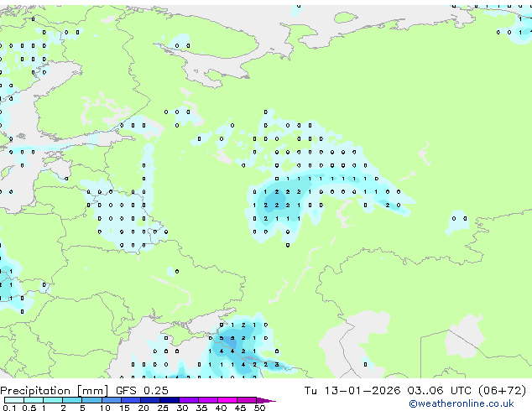Click the legend label '10'

(x=105, y=408)
